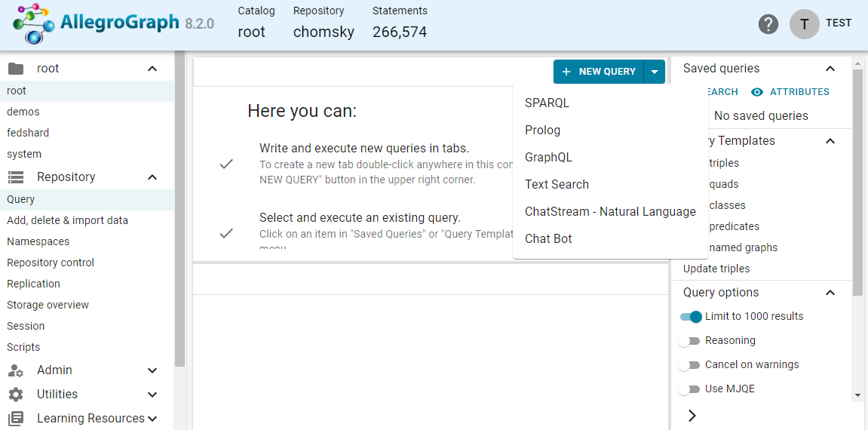Click the Utilities gear icon
Screen dimensions: 868x430
[16, 395]
